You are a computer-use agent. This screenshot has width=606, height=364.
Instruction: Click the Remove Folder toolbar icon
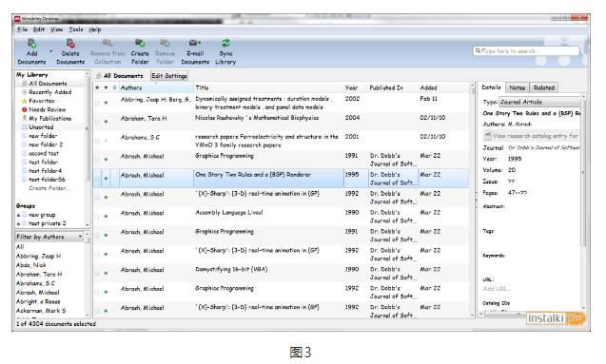coord(165,43)
